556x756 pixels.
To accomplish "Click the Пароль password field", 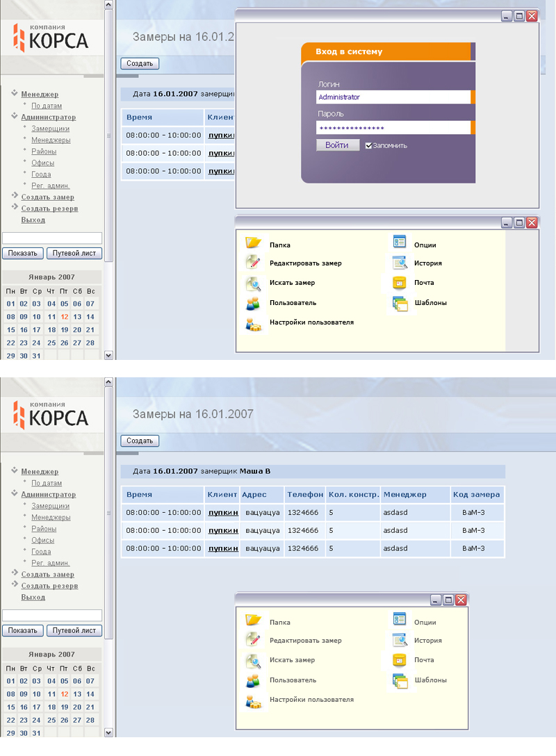I will 393,128.
